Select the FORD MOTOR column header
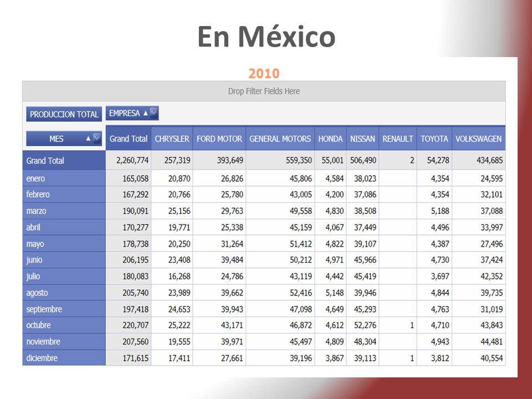 tap(219, 139)
